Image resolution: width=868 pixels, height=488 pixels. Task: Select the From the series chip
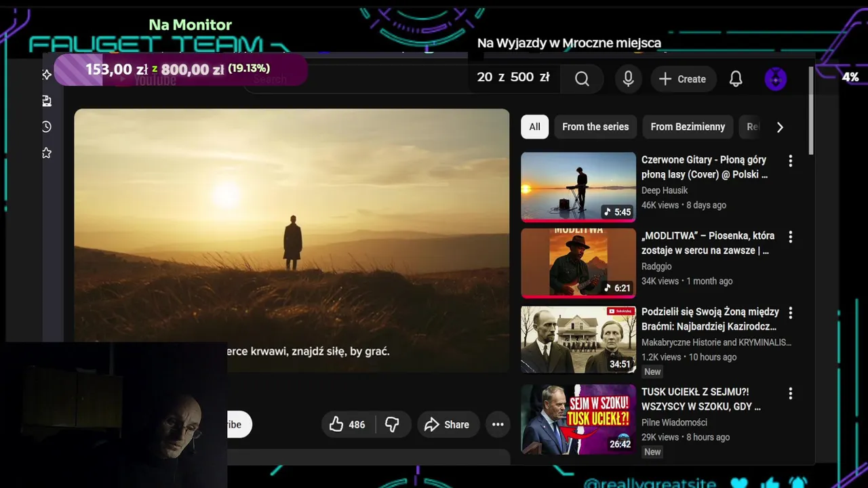pyautogui.click(x=595, y=127)
